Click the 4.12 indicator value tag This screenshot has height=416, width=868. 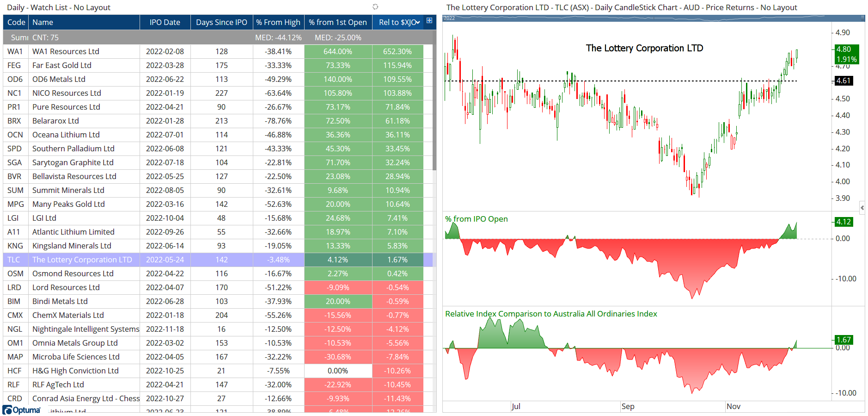(844, 222)
